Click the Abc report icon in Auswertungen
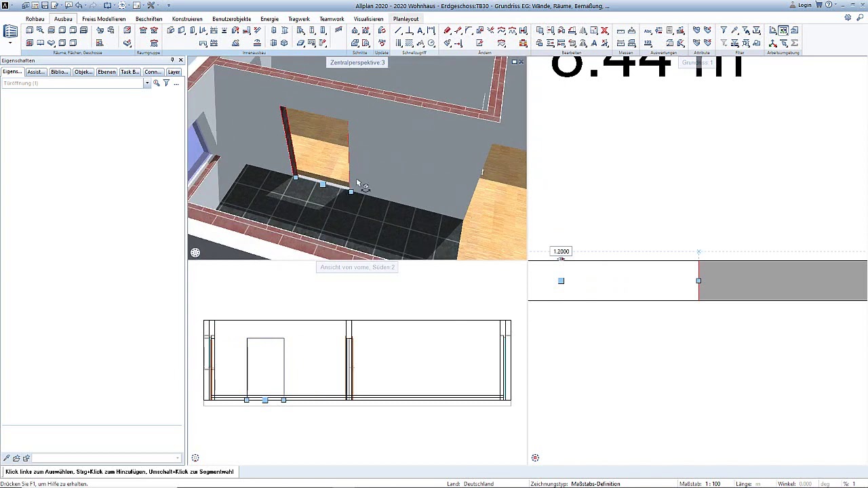Screen dimensions: 868x488 [x=648, y=30]
